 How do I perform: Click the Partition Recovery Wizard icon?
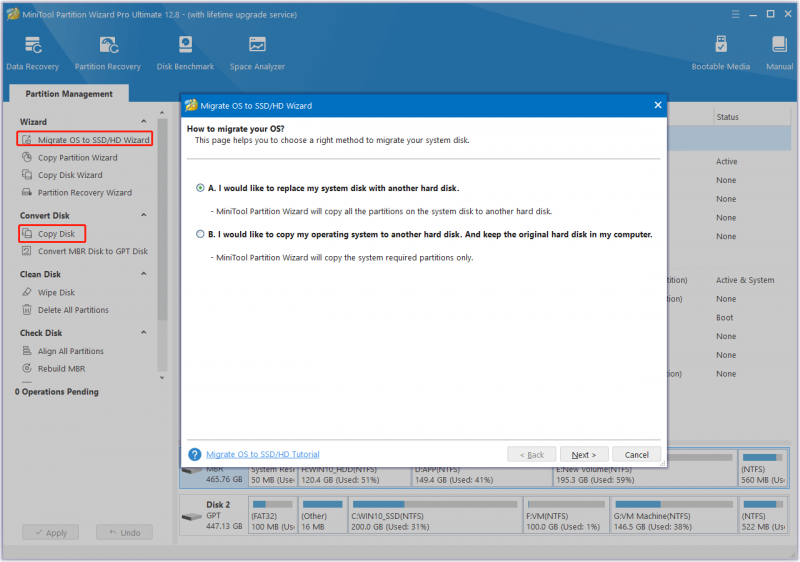[27, 192]
